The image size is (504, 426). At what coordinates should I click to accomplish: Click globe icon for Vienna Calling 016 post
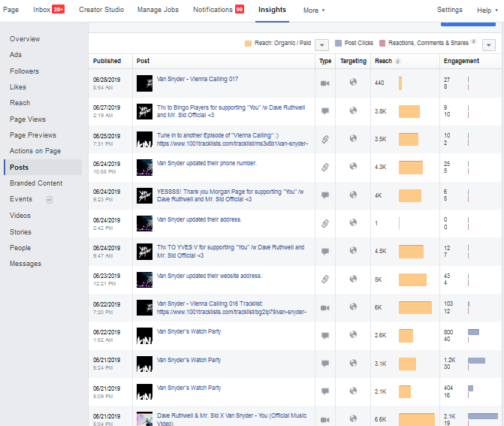point(353,307)
